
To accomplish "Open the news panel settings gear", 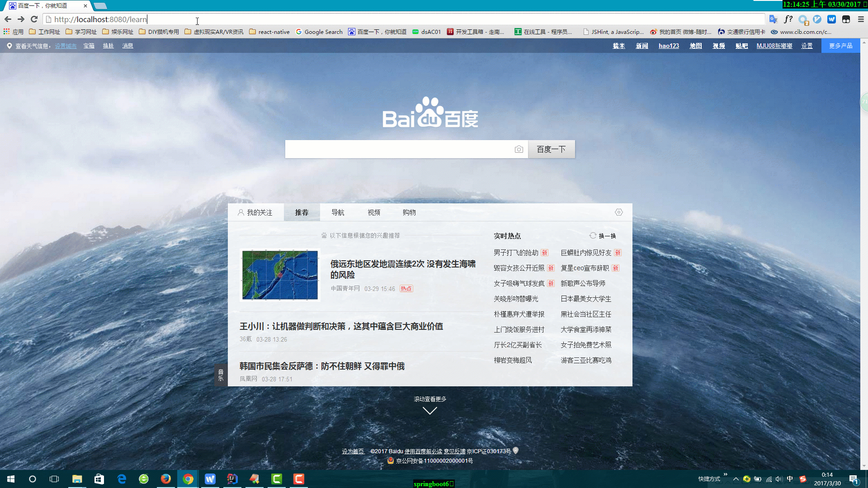I will tap(618, 212).
